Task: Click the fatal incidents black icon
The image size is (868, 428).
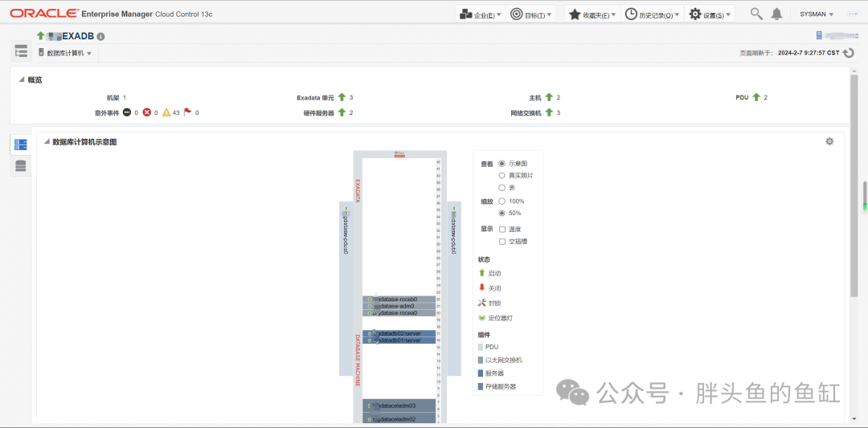Action: click(x=127, y=112)
